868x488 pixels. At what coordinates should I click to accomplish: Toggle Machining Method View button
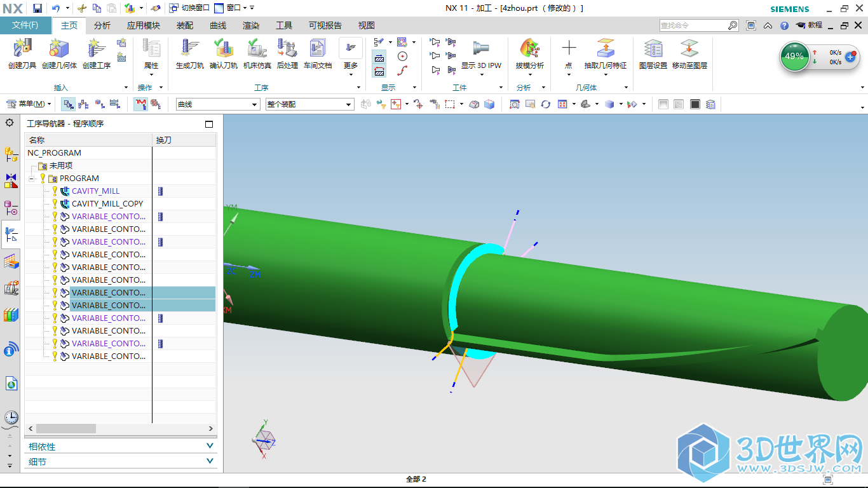coord(115,104)
